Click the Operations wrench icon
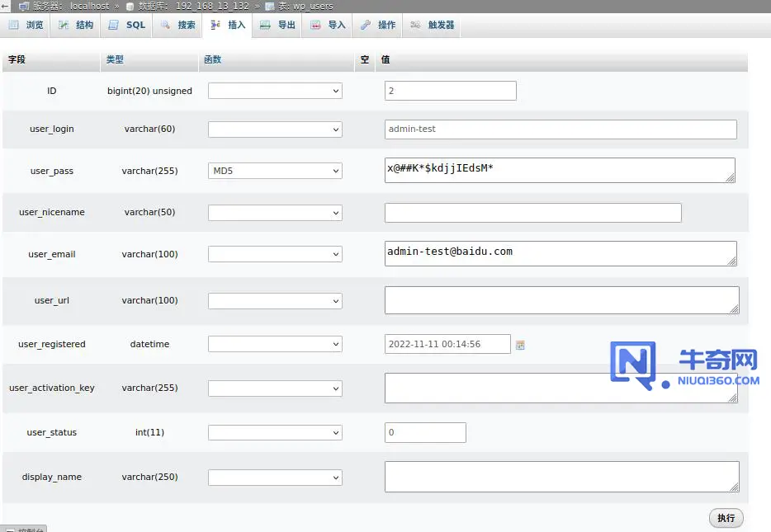This screenshot has height=532, width=771. [366, 25]
